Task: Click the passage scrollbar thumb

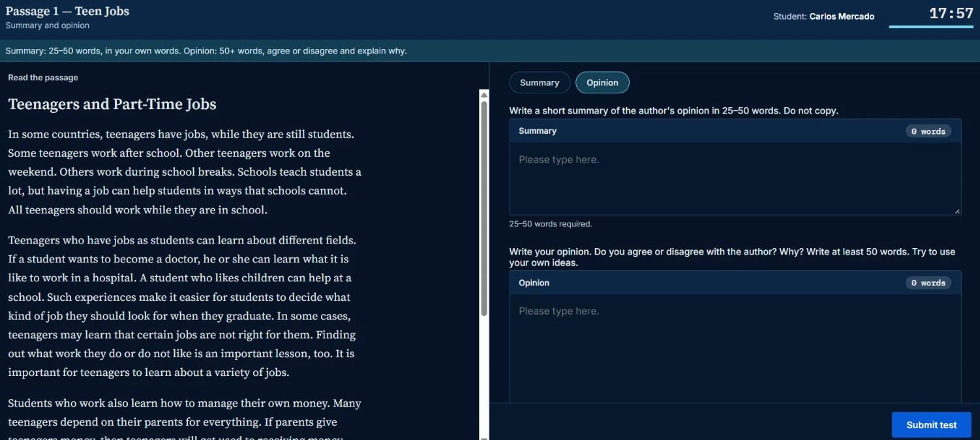Action: click(x=484, y=208)
